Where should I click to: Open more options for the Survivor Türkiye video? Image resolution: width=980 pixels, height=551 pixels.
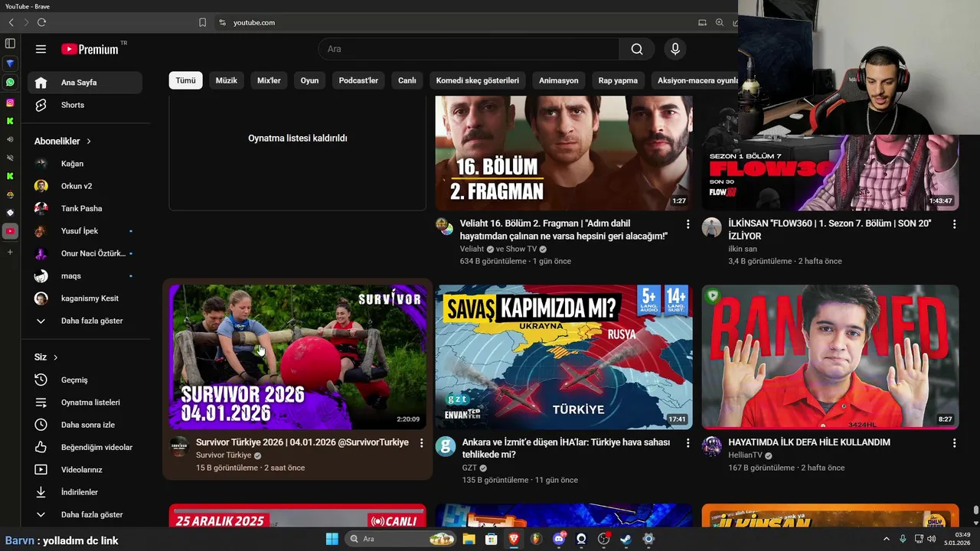click(421, 443)
